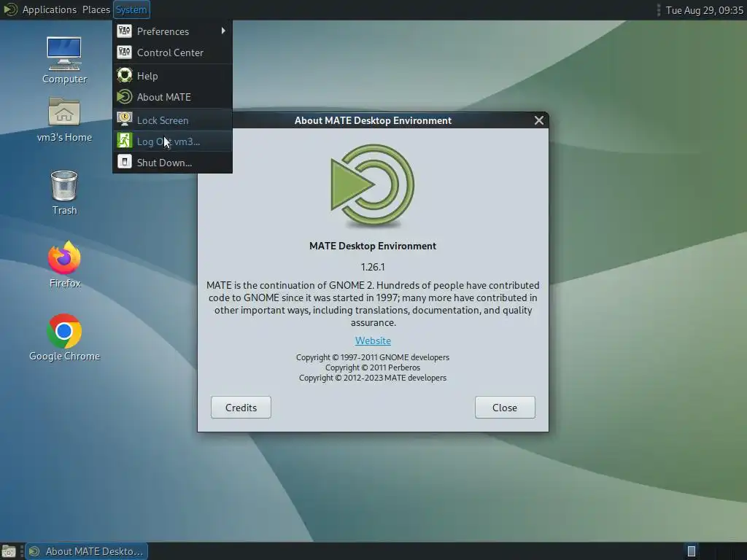Click the About MATE Desktop Environment title bar
The height and width of the screenshot is (560, 747).
373,120
